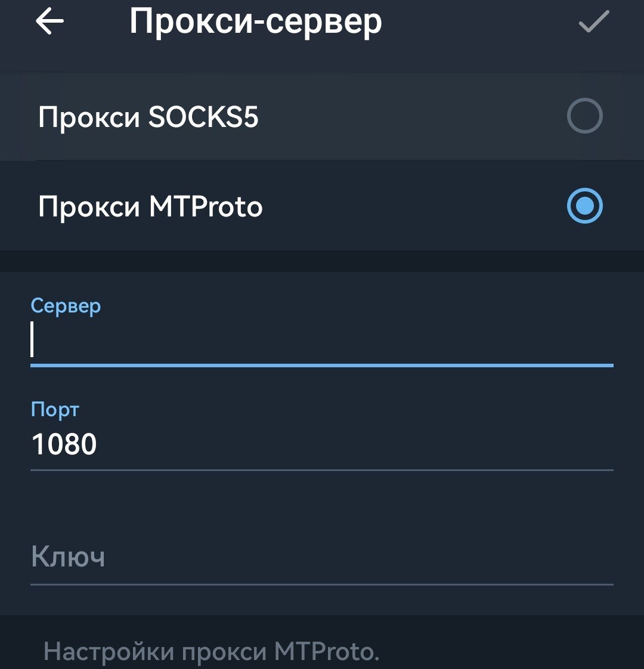Click the Порт field showing 1080

click(322, 443)
